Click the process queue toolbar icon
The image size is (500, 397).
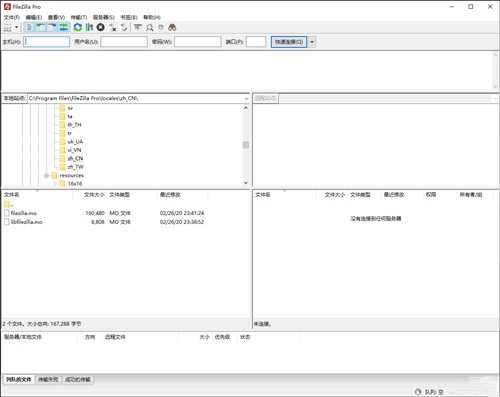(x=89, y=27)
